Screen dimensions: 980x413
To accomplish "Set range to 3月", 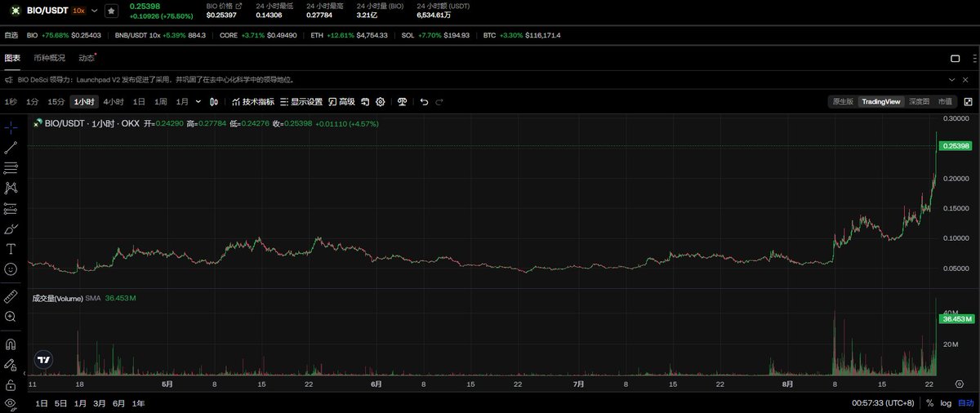I will [100, 403].
